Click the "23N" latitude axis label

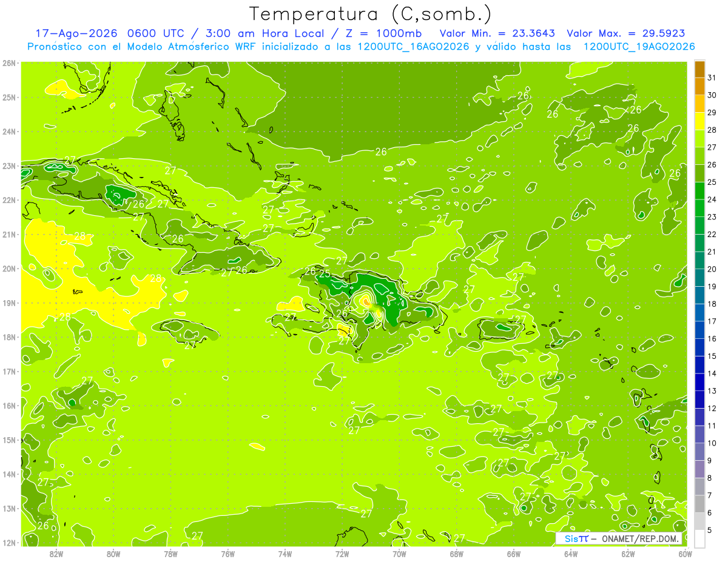(x=8, y=166)
